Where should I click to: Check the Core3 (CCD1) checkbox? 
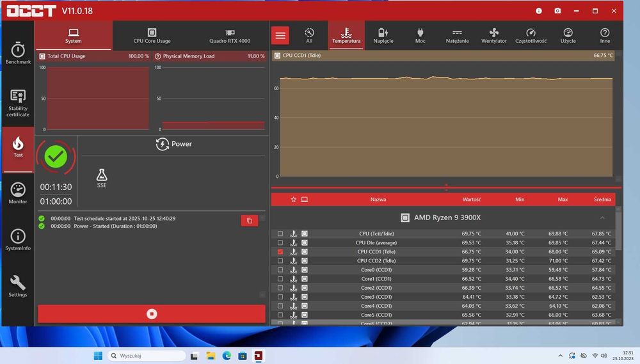coord(280,297)
